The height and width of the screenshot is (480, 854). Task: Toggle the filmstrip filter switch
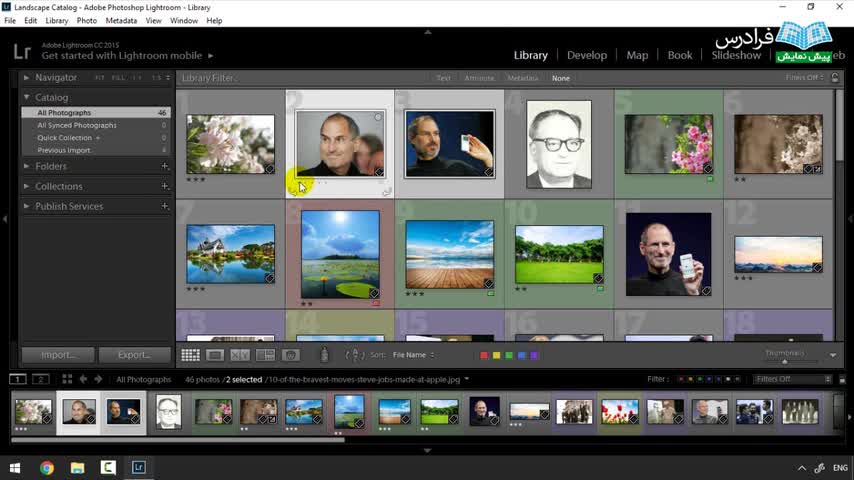[842, 379]
